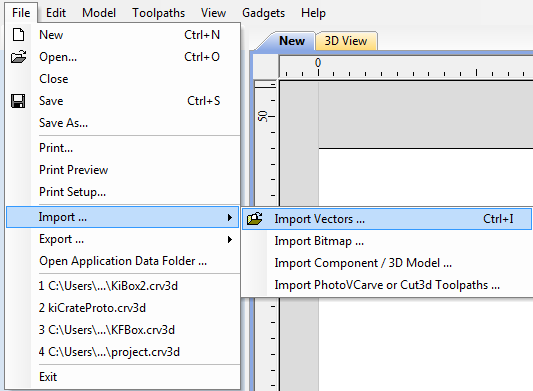Click the New document icon
The height and width of the screenshot is (391, 533).
[18, 35]
